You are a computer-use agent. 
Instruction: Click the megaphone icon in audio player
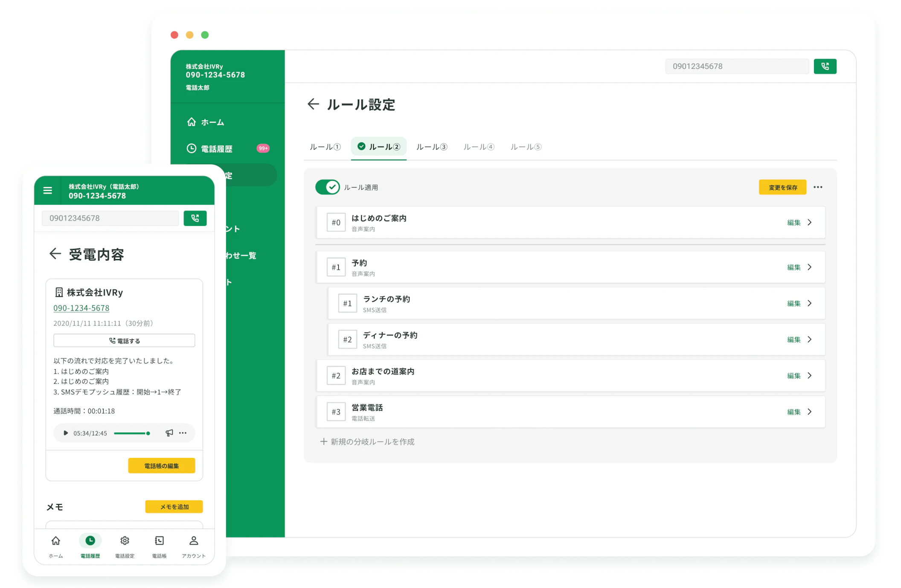click(x=169, y=433)
